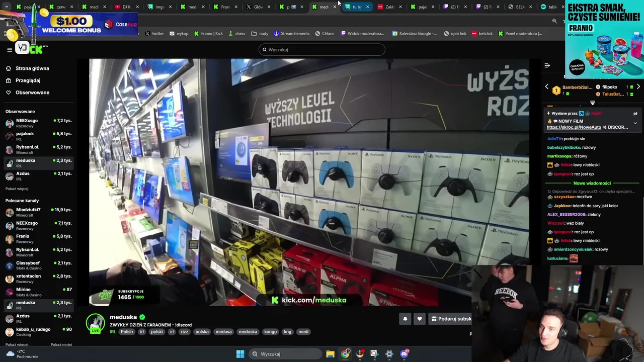Open the Kalendarz Google bookmark
The image size is (644, 362).
pyautogui.click(x=415, y=34)
